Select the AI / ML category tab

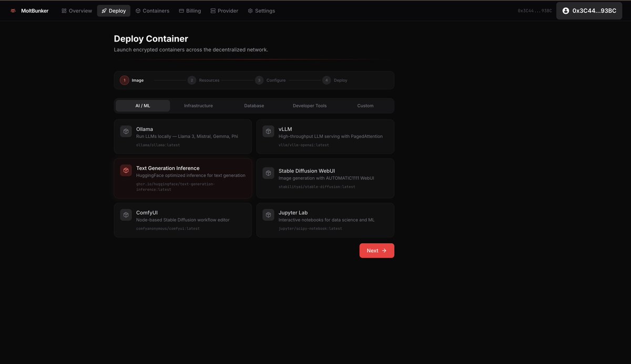(143, 106)
